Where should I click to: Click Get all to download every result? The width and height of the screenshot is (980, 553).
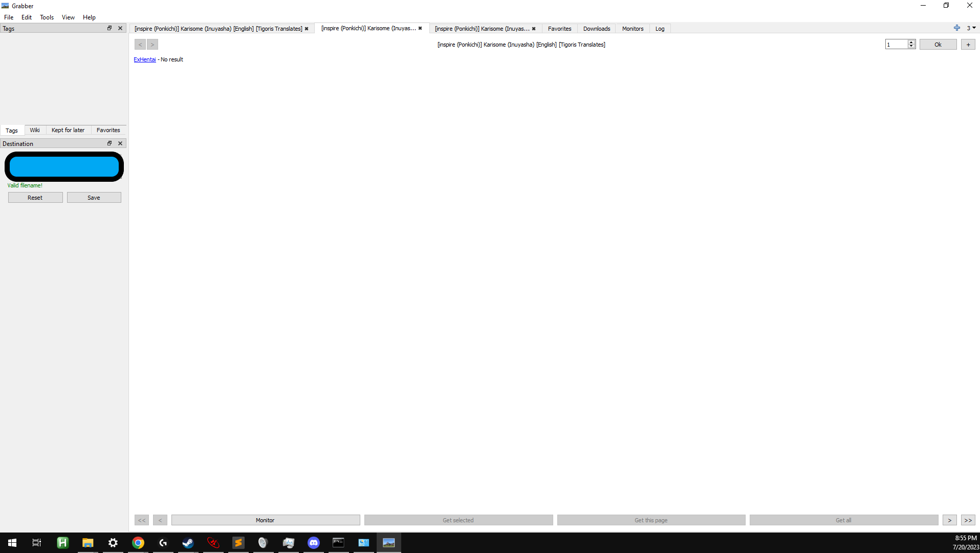click(842, 520)
